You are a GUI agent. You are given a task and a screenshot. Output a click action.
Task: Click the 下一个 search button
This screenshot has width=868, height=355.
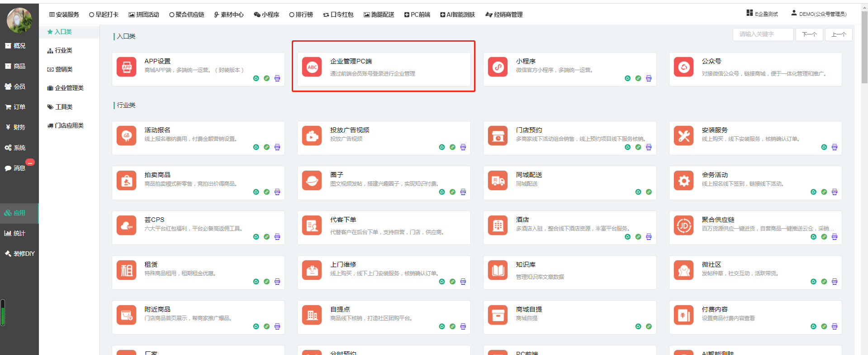coord(809,34)
